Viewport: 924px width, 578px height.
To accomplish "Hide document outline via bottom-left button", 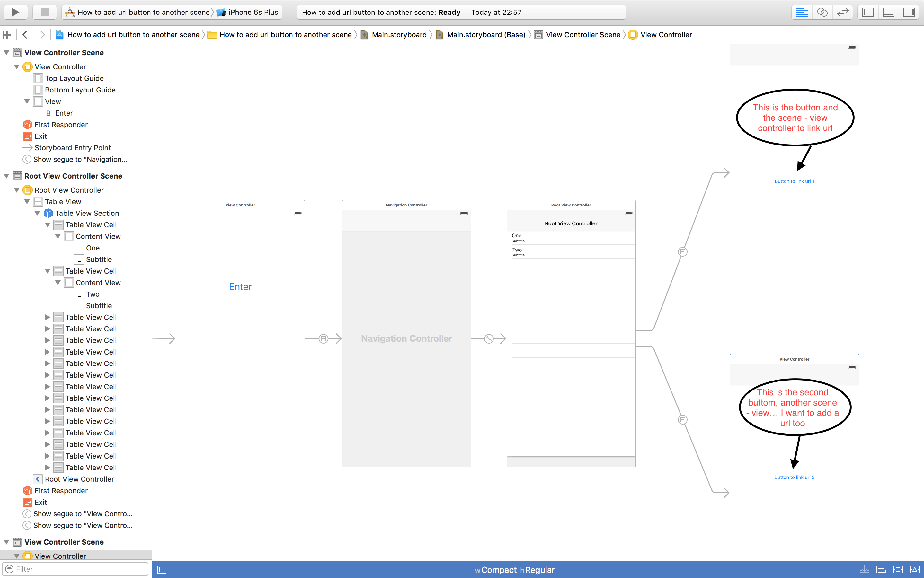I will (162, 570).
